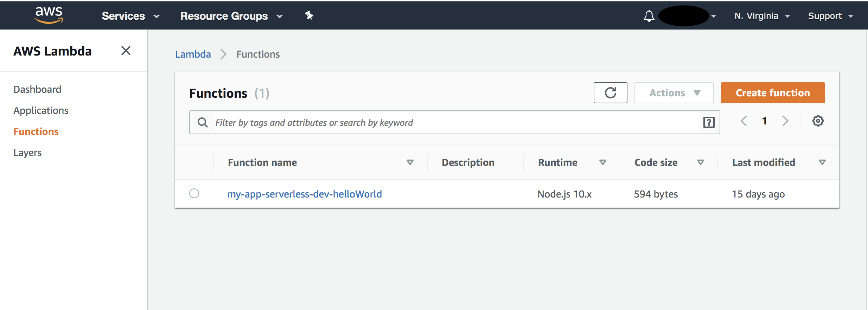Open the Support menu
Viewport: 868px width, 310px height.
(x=830, y=16)
